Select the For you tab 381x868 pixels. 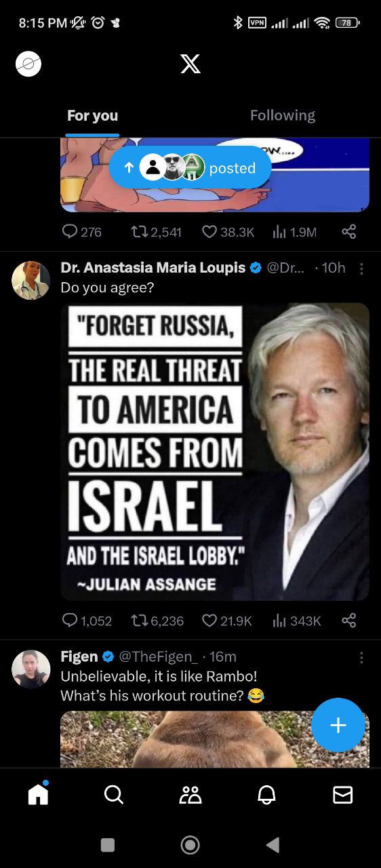pyautogui.click(x=92, y=115)
